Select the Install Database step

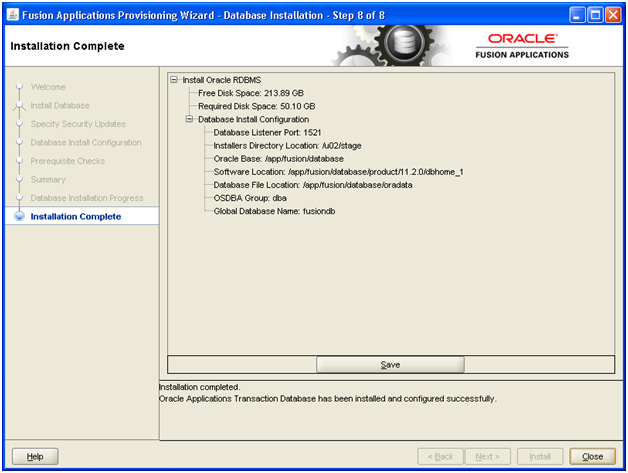pos(60,105)
